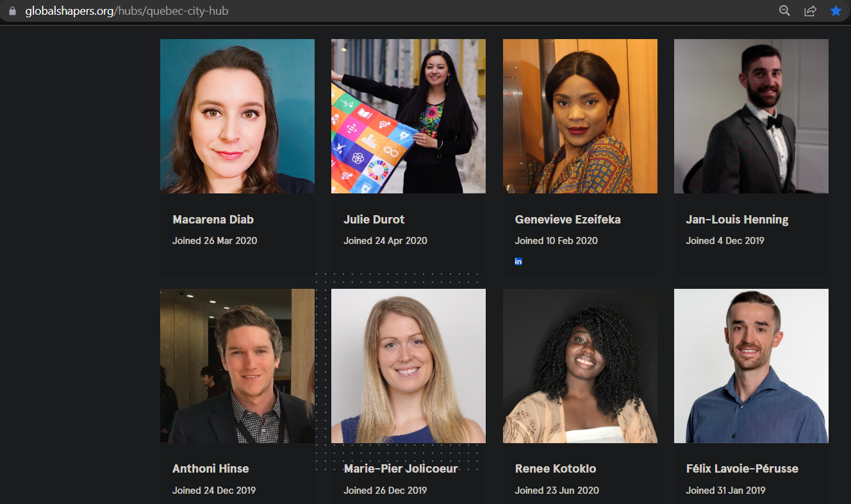Open Genevieve Ezeifeka's profile photo
The height and width of the screenshot is (504, 851).
coord(580,116)
